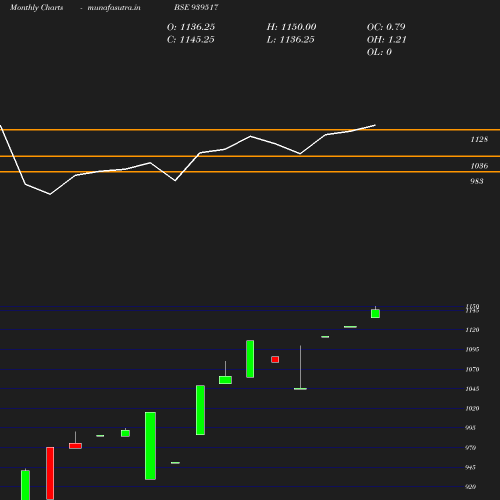Click the 983 level label
This screenshot has width=500, height=500.
(477, 181)
